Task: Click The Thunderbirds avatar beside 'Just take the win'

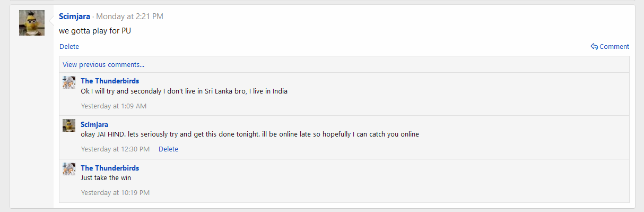Action: [69, 169]
